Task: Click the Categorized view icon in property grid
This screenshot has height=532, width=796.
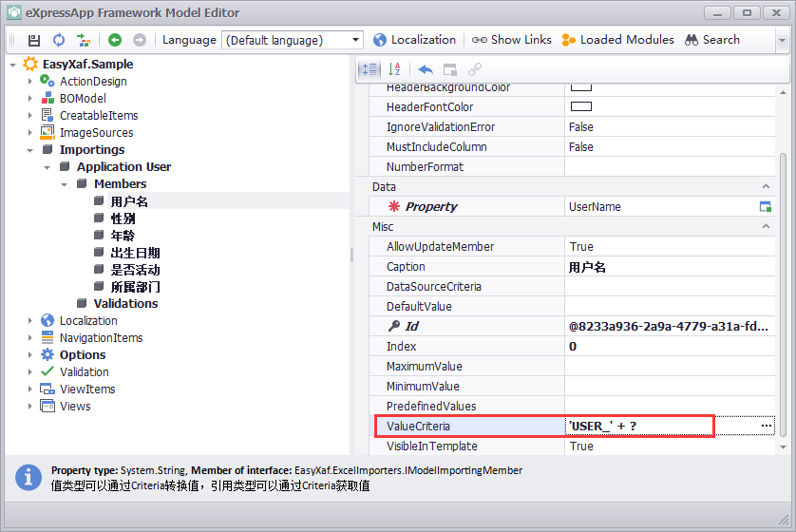Action: (x=370, y=69)
